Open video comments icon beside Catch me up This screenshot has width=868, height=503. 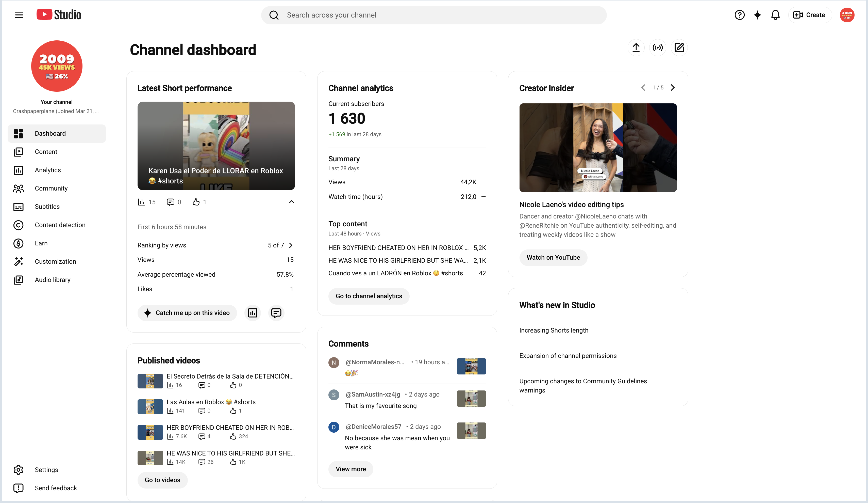[x=276, y=313]
